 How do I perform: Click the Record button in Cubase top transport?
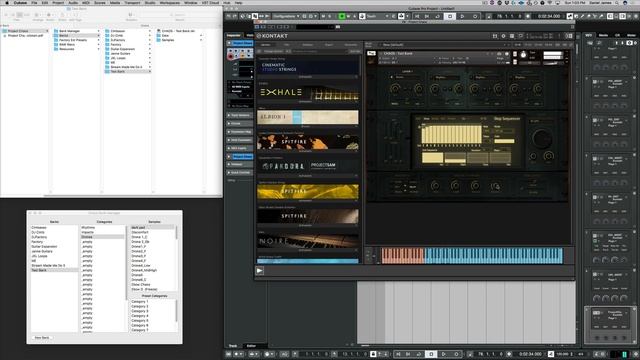pyautogui.click(x=475, y=16)
